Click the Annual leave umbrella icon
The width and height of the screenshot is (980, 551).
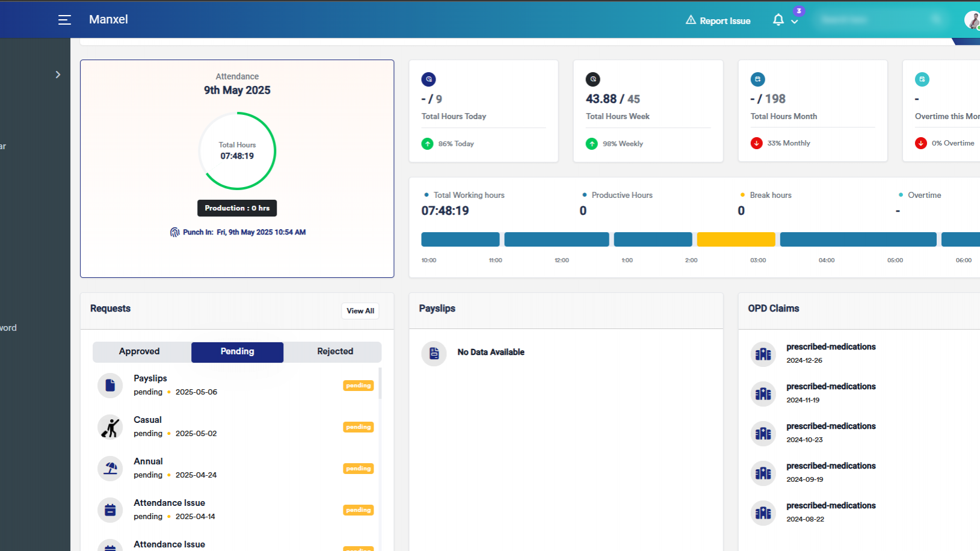[x=110, y=468]
